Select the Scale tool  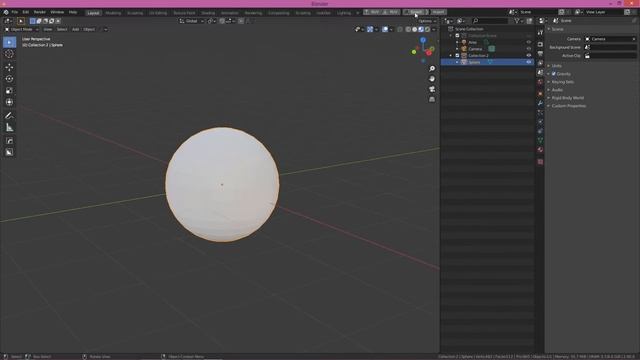point(9,91)
